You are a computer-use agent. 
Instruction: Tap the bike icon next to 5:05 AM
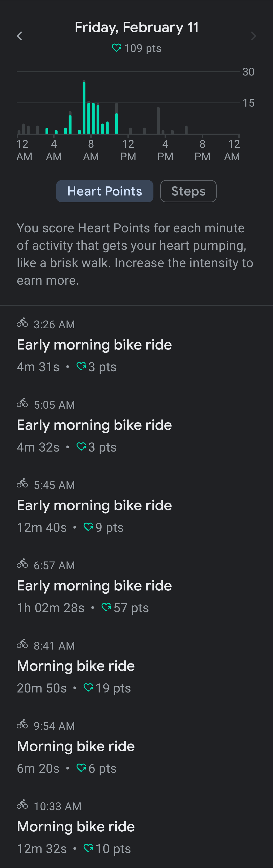click(22, 403)
